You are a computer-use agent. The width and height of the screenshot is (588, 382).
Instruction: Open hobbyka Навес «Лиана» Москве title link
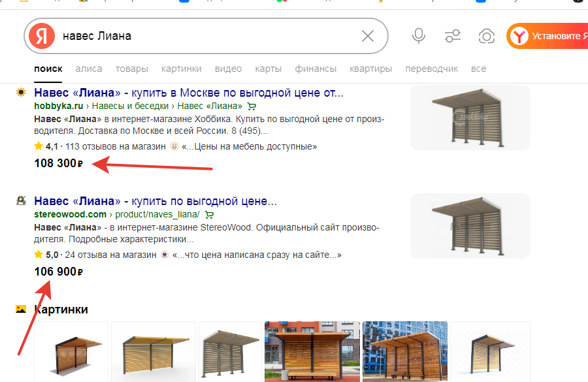point(189,93)
